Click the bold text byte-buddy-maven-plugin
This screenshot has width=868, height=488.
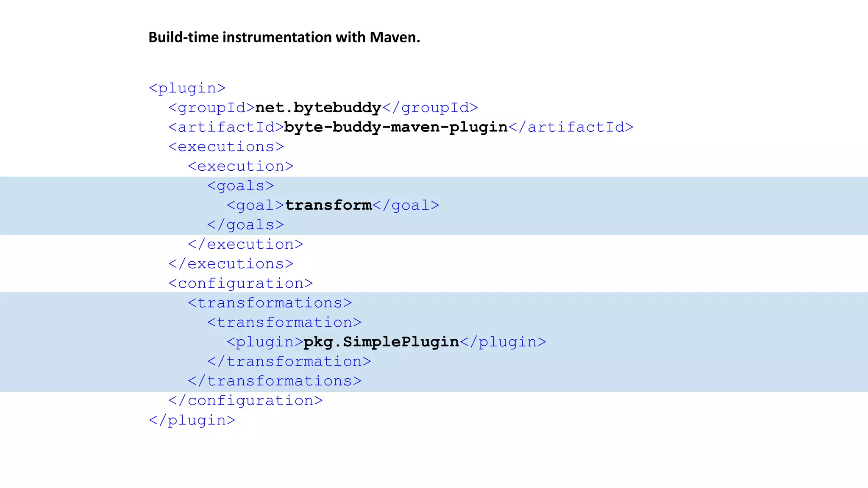click(x=395, y=127)
